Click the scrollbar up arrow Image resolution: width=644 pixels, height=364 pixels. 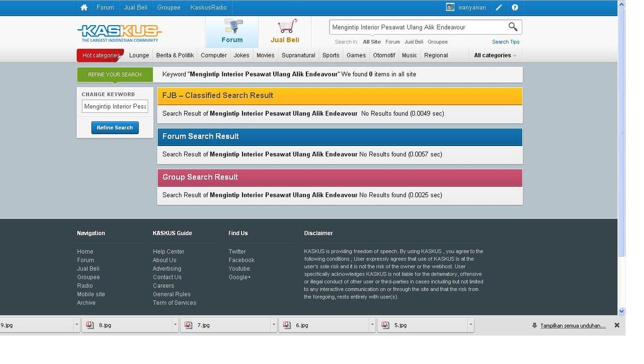(621, 4)
